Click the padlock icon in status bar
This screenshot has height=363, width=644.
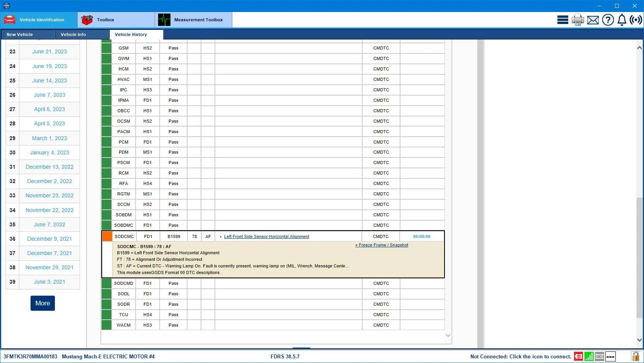tap(635, 356)
